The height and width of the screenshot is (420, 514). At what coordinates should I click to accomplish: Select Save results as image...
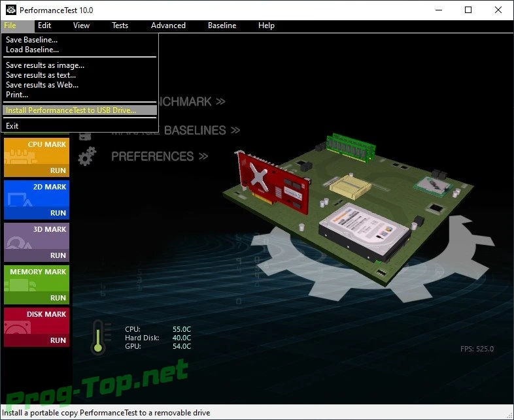coord(79,65)
